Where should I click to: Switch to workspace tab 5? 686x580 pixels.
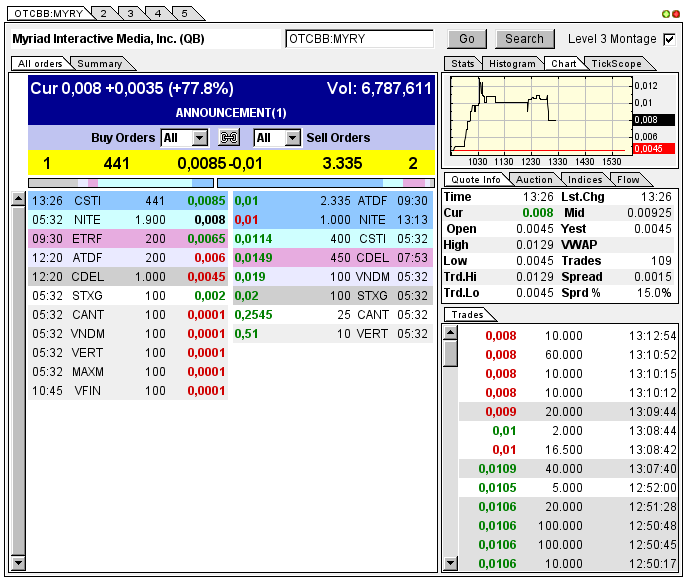[185, 14]
